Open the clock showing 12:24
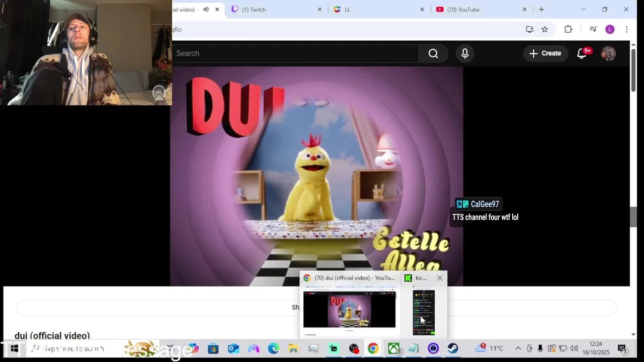 [596, 348]
